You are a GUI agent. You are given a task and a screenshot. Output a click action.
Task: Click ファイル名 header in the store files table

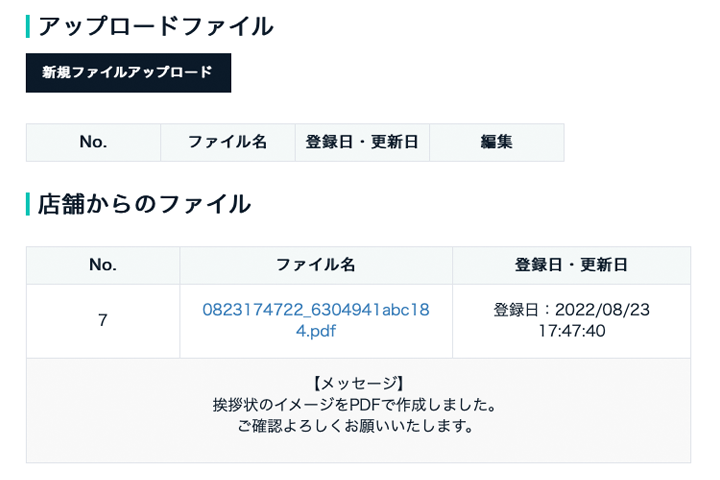coord(316,265)
